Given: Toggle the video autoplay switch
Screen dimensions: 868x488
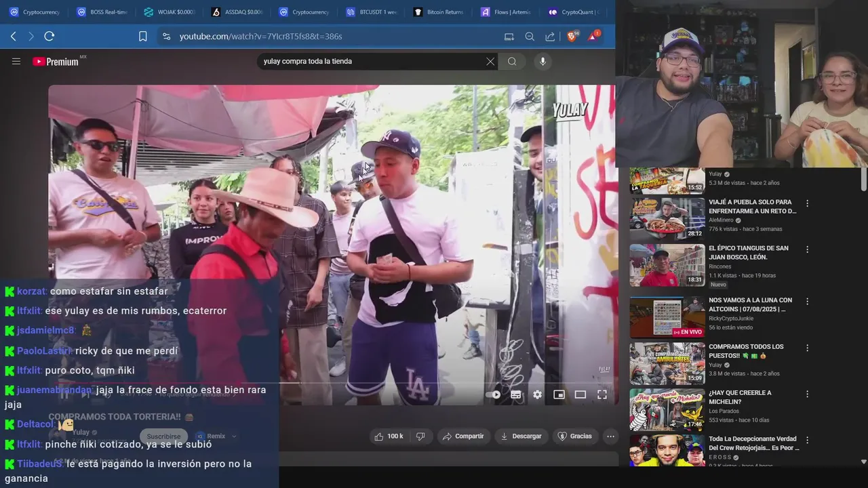Looking at the screenshot, I should click(x=493, y=394).
